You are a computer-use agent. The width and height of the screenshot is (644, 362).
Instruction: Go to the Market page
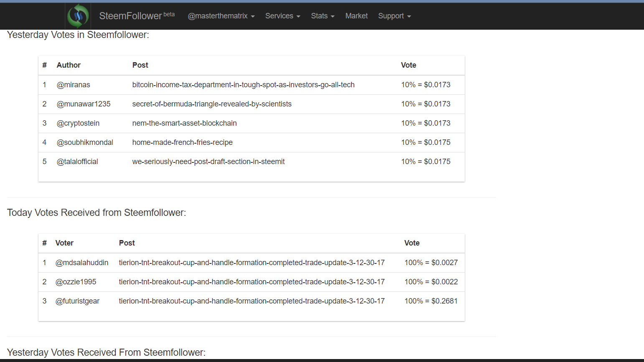(x=356, y=16)
